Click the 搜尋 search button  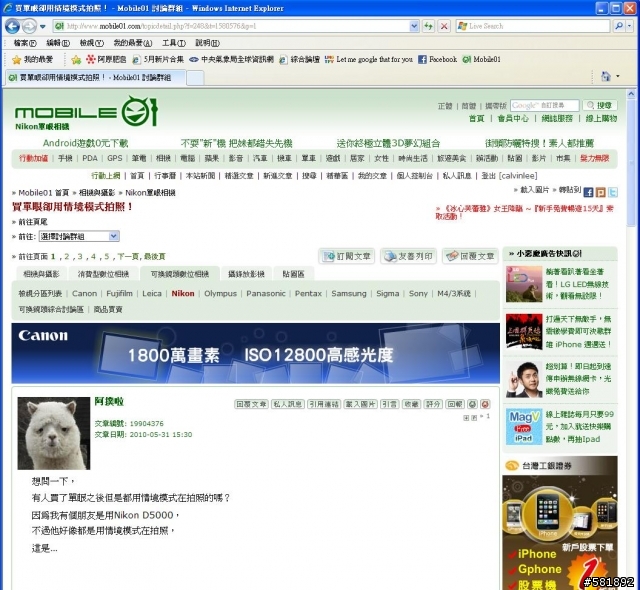pos(600,105)
